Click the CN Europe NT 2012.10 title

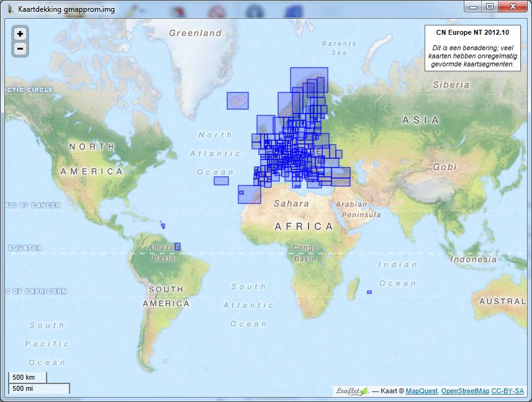pos(472,32)
